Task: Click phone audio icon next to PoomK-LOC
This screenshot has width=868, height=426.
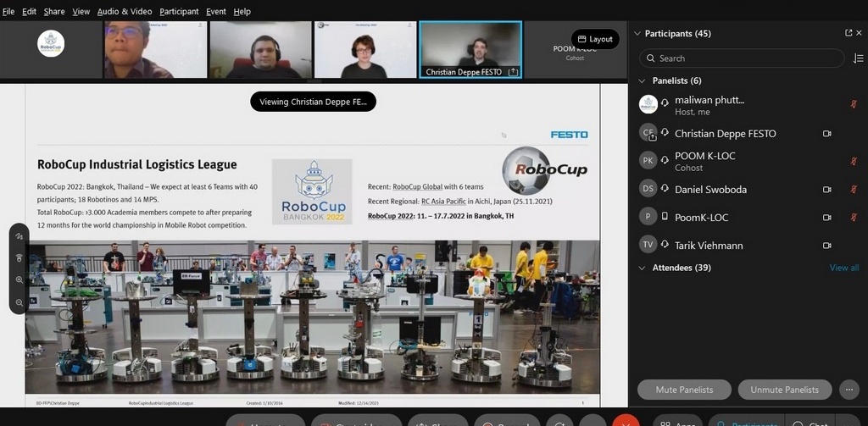Action: [x=665, y=216]
